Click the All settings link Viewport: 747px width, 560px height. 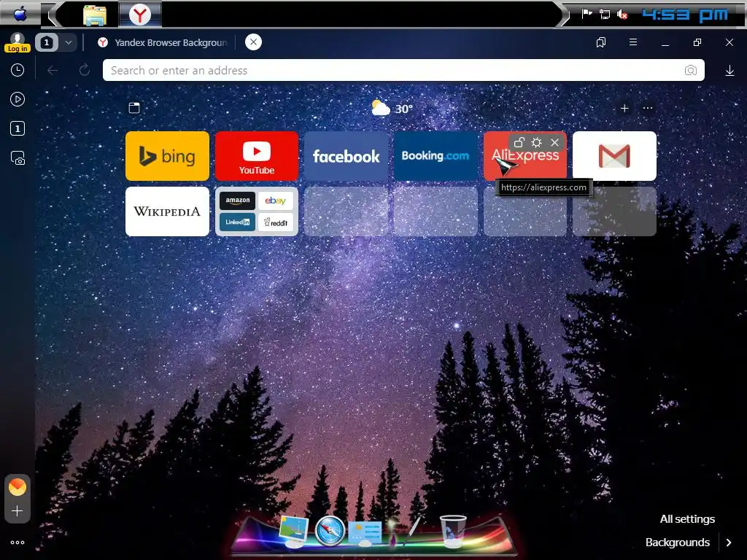click(x=687, y=519)
